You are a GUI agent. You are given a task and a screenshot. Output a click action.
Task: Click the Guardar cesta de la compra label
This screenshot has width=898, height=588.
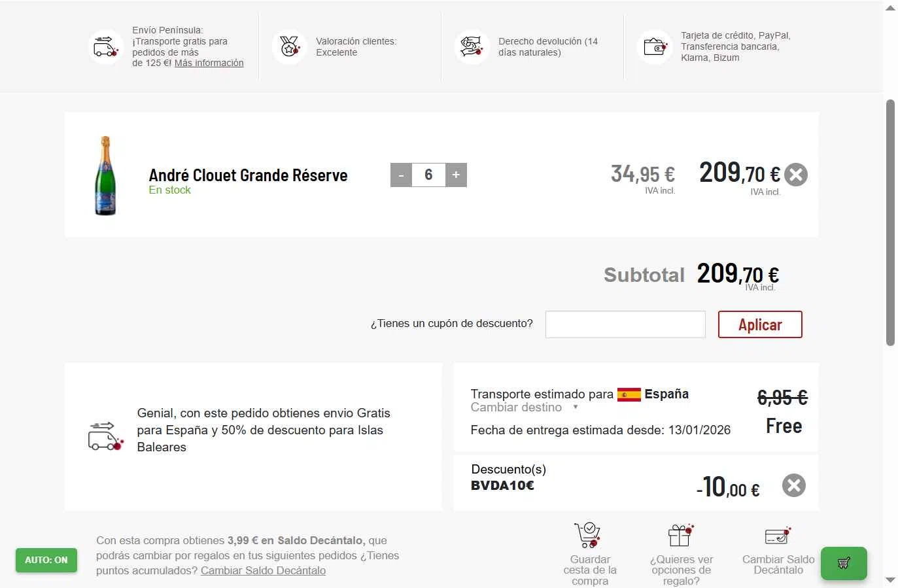(x=590, y=570)
